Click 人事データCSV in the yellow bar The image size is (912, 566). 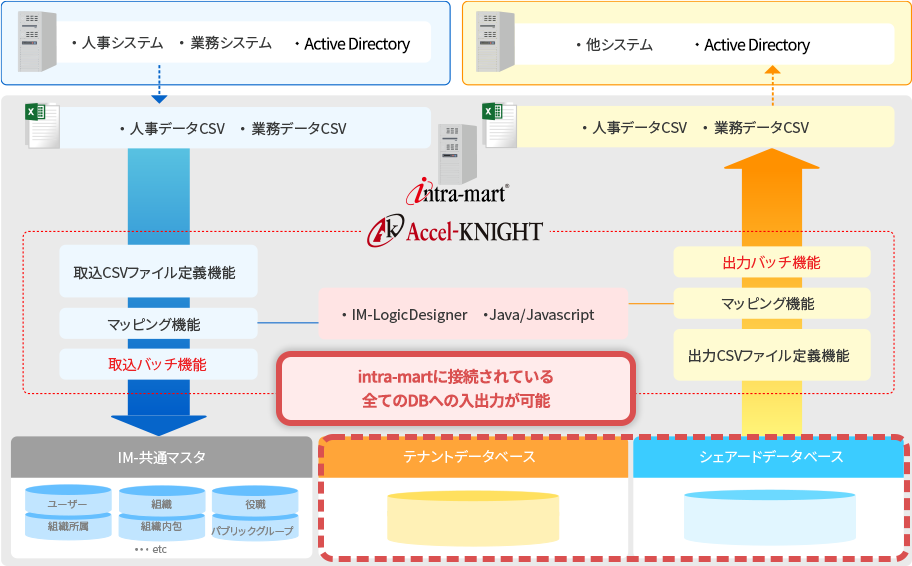tap(639, 127)
